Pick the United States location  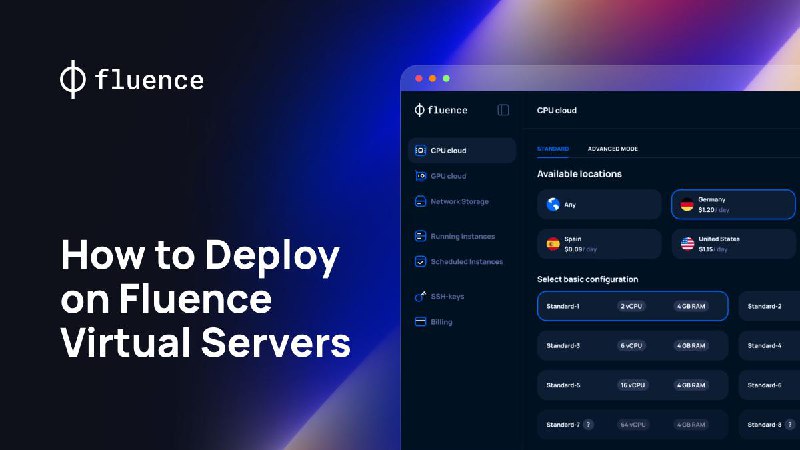733,244
